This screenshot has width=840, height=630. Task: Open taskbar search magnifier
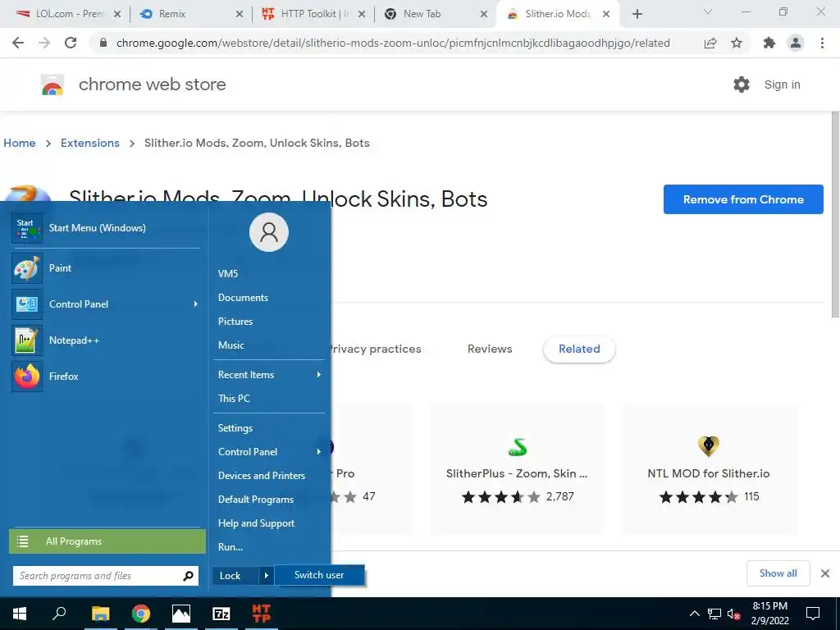pos(59,614)
